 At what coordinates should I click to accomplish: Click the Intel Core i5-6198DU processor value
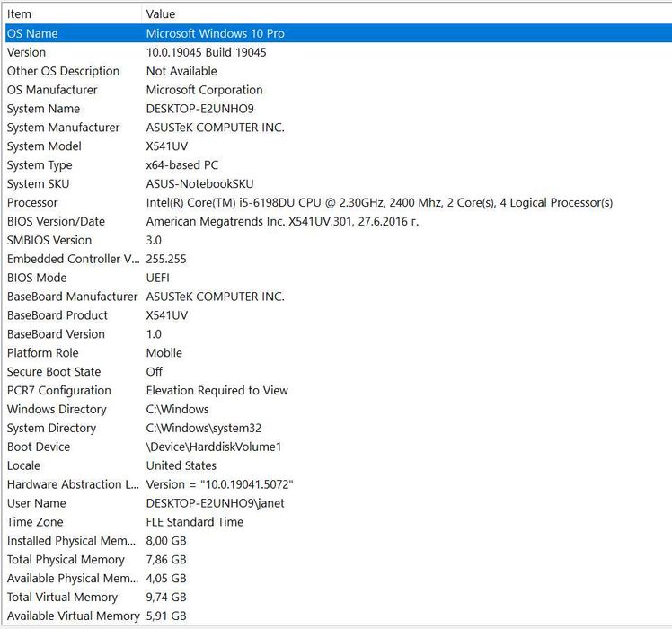pos(379,203)
